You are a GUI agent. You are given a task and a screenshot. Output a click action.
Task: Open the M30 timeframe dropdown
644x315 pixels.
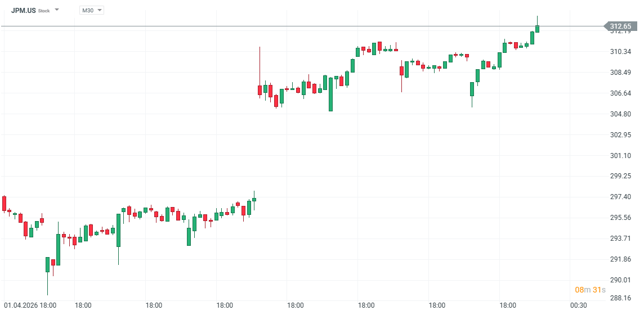92,10
